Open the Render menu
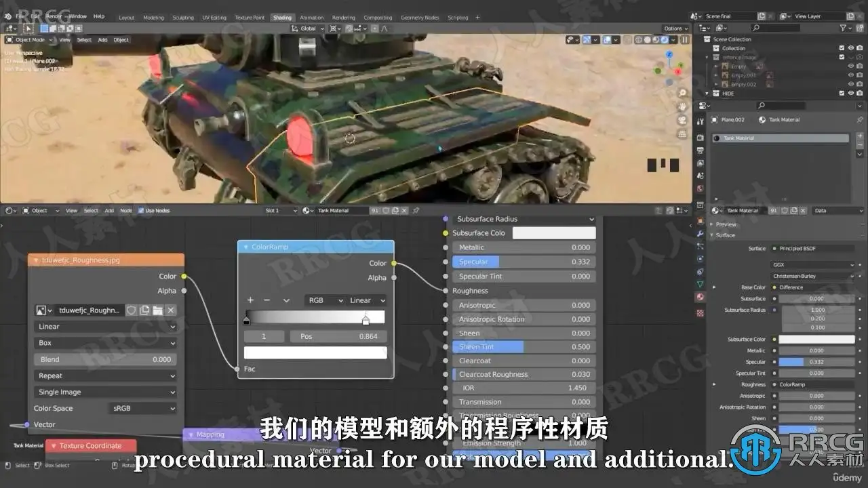The image size is (868, 488). tap(54, 16)
